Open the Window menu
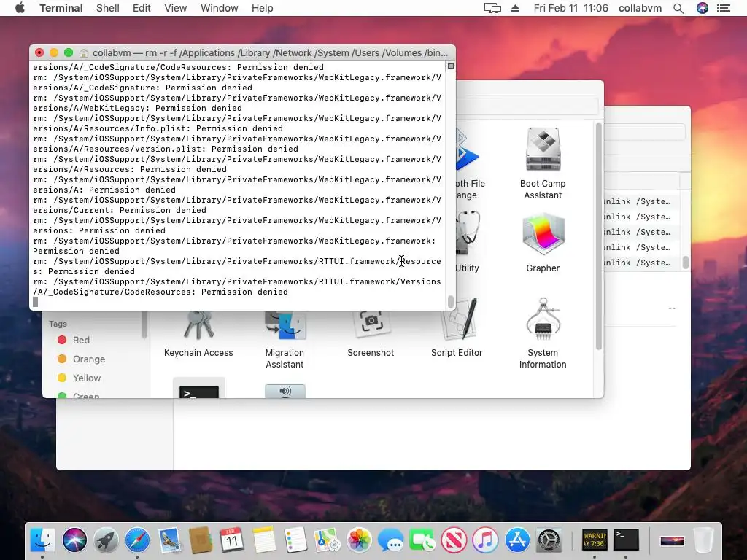 [x=219, y=8]
